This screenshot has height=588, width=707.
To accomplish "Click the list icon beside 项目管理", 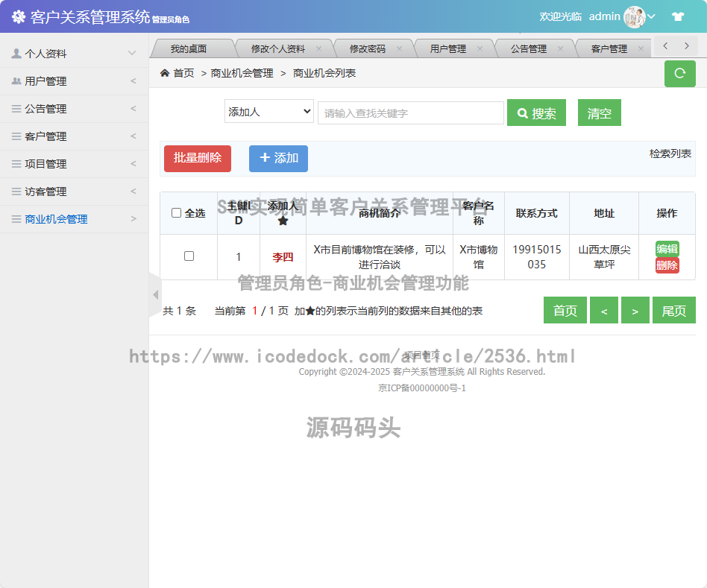I will tap(16, 164).
